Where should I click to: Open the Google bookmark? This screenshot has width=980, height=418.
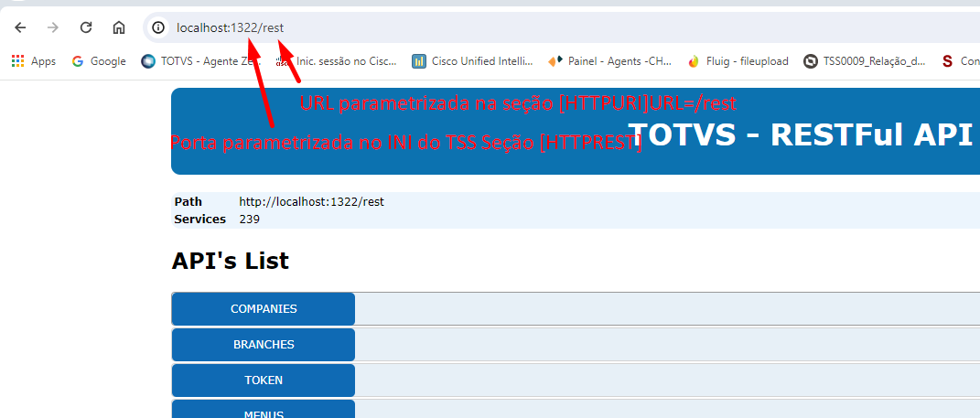click(x=99, y=61)
